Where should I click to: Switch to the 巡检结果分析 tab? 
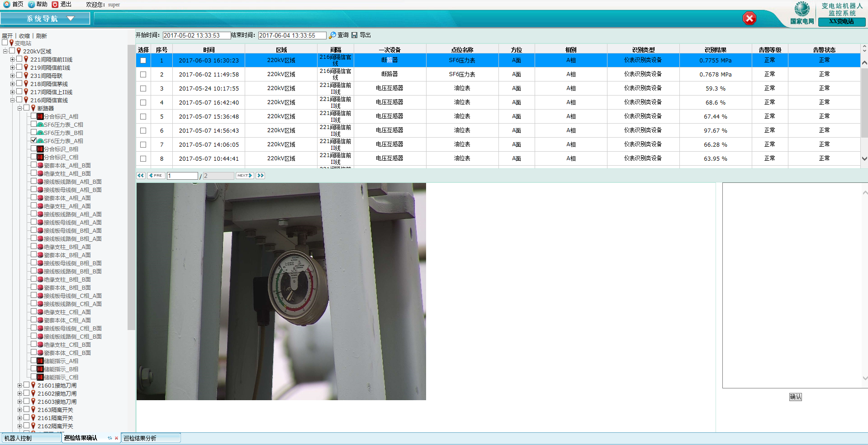(x=140, y=438)
